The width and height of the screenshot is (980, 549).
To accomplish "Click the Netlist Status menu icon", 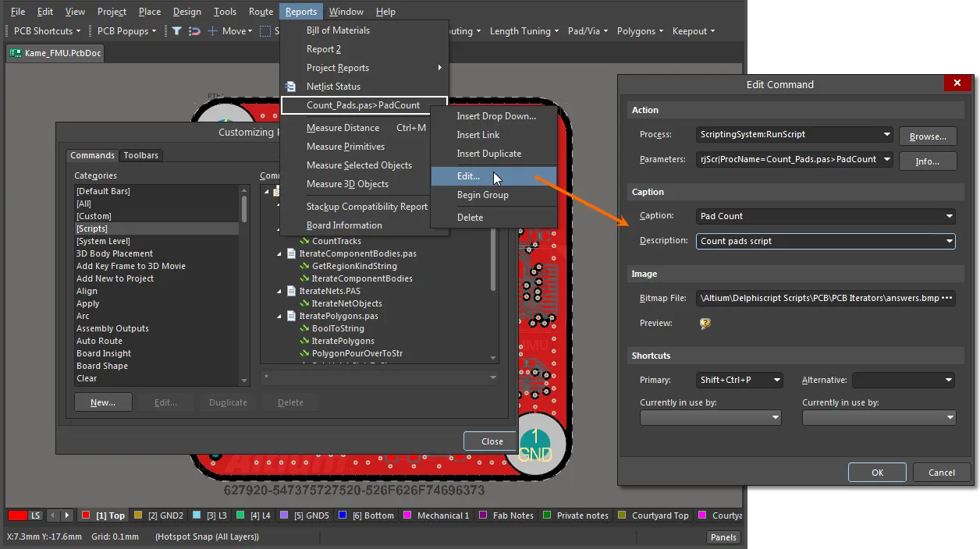I will pos(291,87).
